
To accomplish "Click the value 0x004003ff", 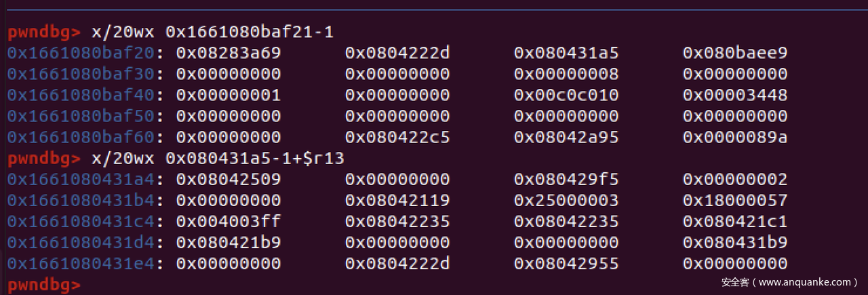I will pyautogui.click(x=228, y=222).
